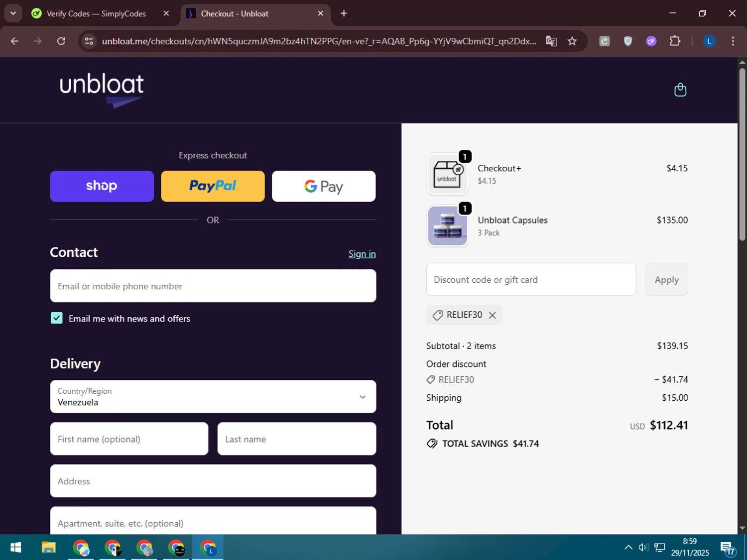The height and width of the screenshot is (560, 747).
Task: Uncheck Email me with news and offers
Action: (x=57, y=318)
